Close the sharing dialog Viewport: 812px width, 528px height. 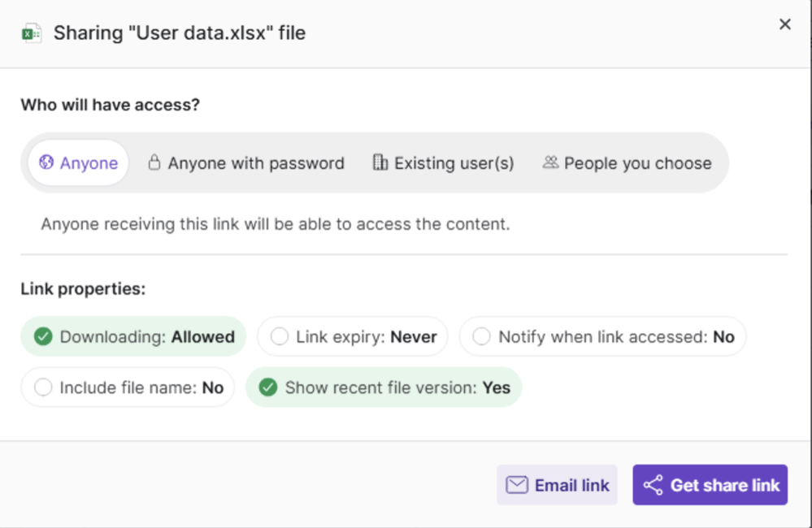pyautogui.click(x=785, y=24)
